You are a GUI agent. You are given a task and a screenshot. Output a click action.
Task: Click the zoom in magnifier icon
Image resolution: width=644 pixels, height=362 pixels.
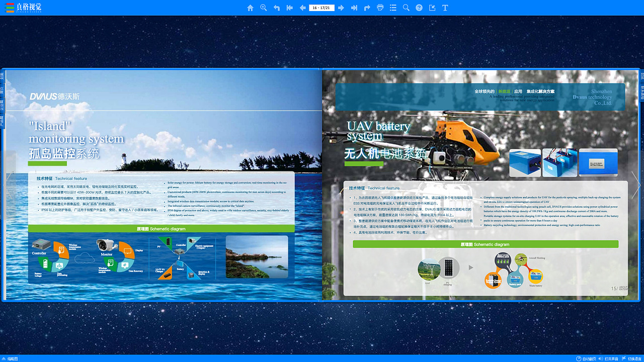263,8
